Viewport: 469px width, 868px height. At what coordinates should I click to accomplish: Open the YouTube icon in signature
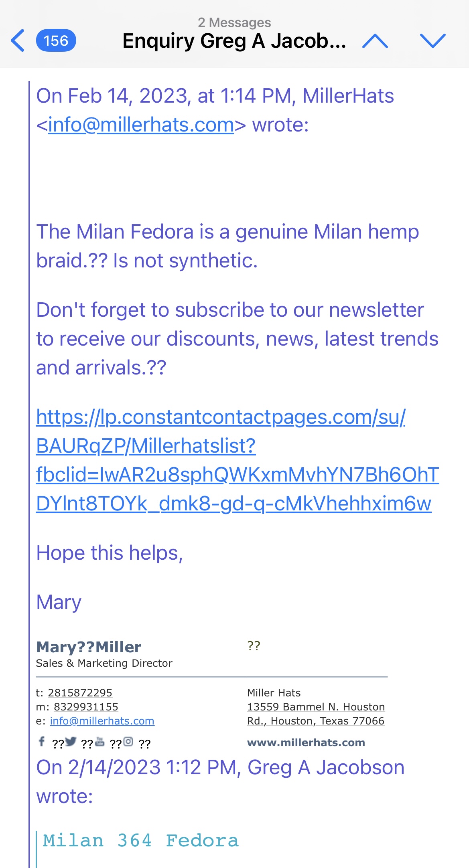point(99,742)
